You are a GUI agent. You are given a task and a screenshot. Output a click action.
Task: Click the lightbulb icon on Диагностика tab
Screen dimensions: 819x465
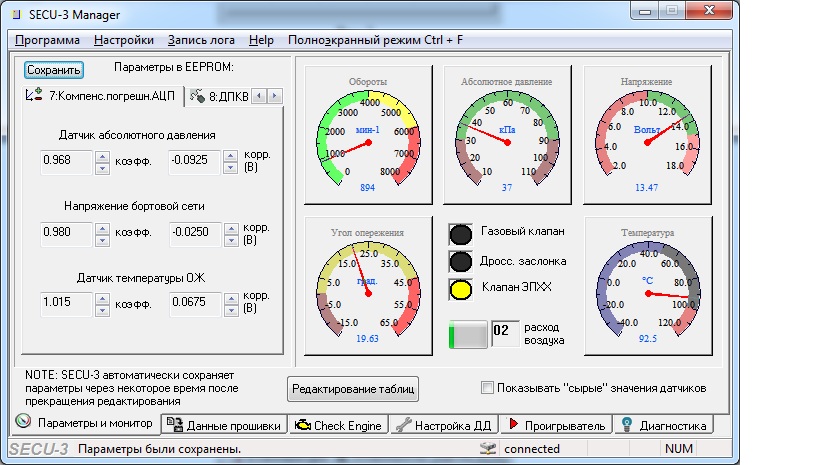[625, 425]
